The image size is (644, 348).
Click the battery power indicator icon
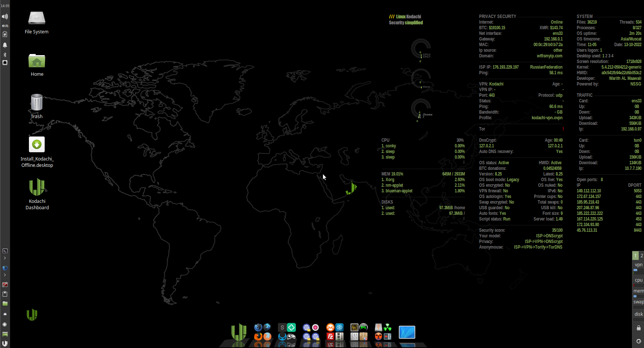(x=5, y=34)
